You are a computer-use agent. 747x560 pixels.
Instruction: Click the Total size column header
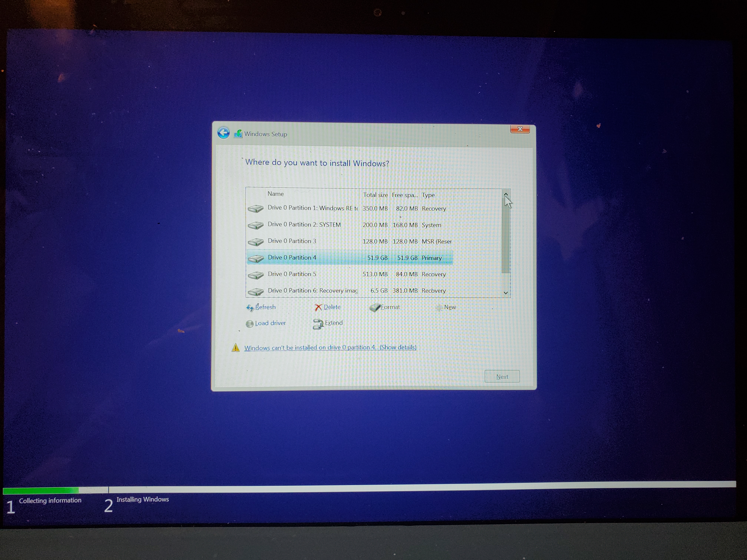375,195
